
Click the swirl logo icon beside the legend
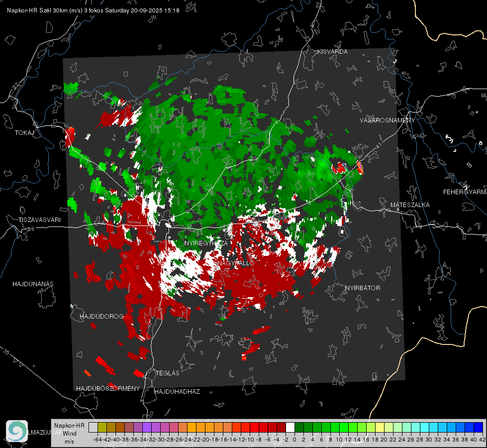(17, 431)
